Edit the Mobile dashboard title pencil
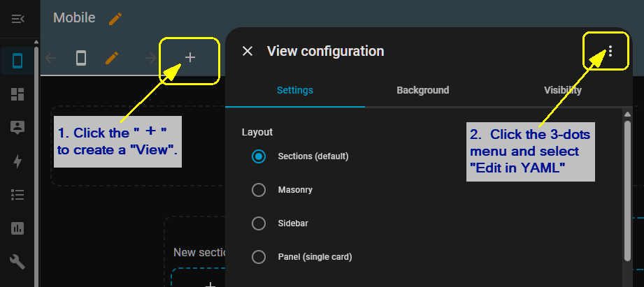The image size is (644, 287). point(115,19)
